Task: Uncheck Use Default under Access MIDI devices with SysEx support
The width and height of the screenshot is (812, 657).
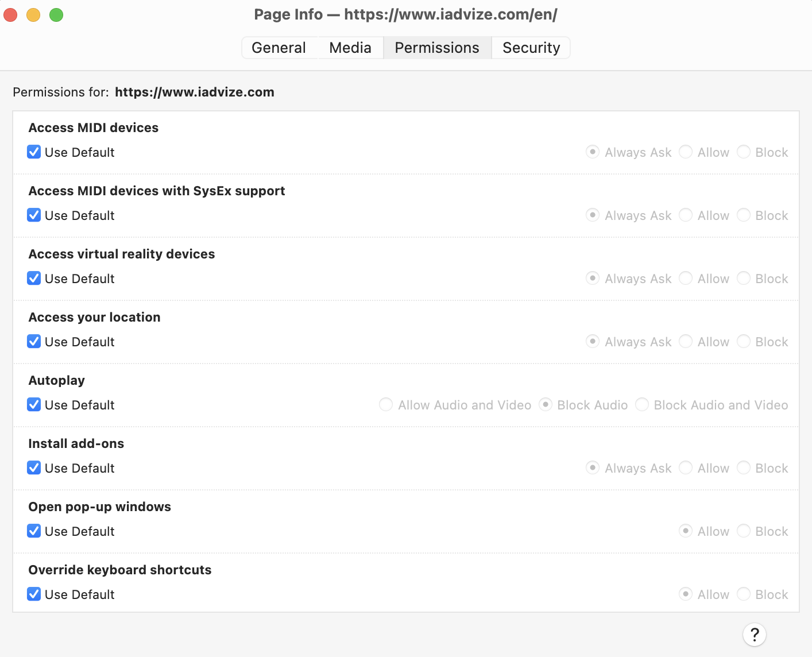Action: pyautogui.click(x=34, y=215)
